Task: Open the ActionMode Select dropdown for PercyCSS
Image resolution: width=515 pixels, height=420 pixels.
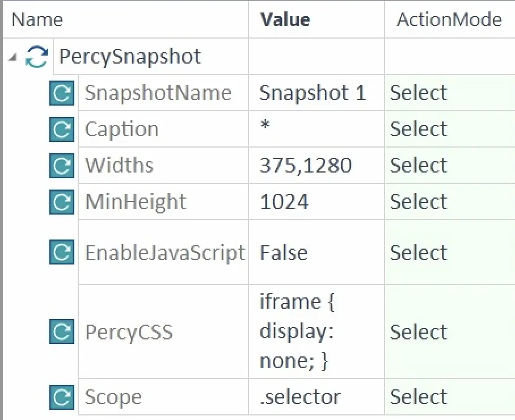Action: coord(419,332)
